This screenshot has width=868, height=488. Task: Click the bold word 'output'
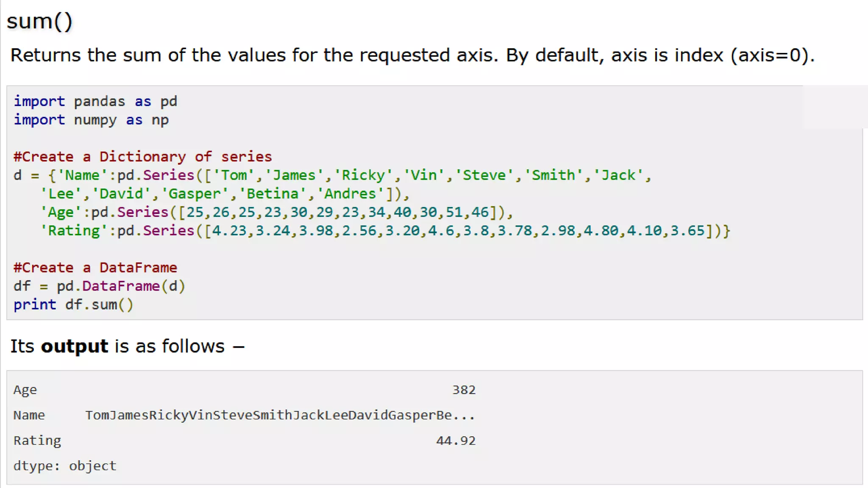pos(75,347)
